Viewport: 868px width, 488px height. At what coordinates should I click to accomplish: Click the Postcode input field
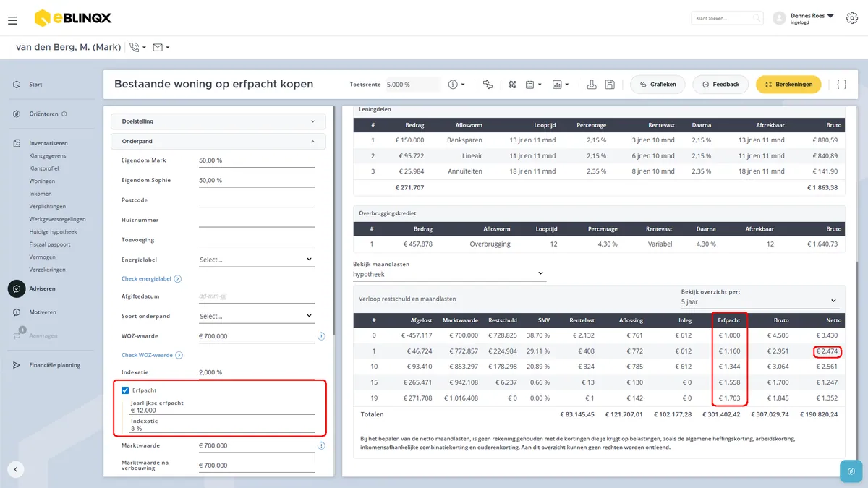coord(257,200)
